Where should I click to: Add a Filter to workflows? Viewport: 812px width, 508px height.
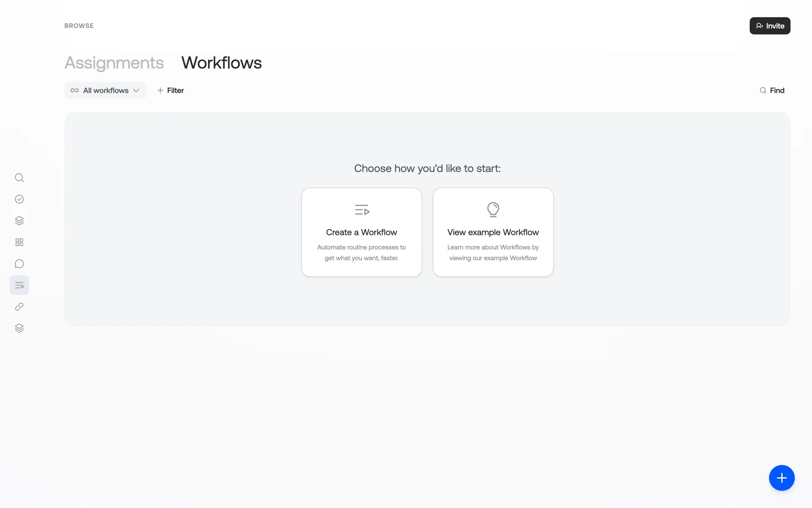[170, 91]
